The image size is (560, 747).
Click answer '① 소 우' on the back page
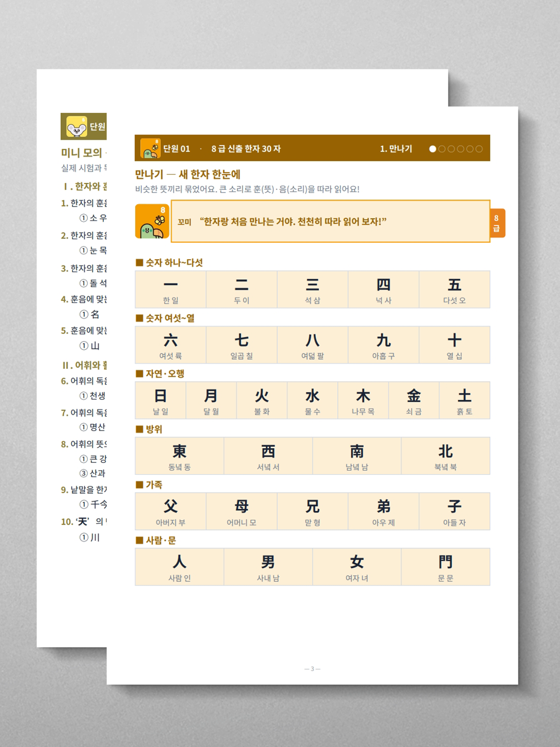(x=93, y=218)
